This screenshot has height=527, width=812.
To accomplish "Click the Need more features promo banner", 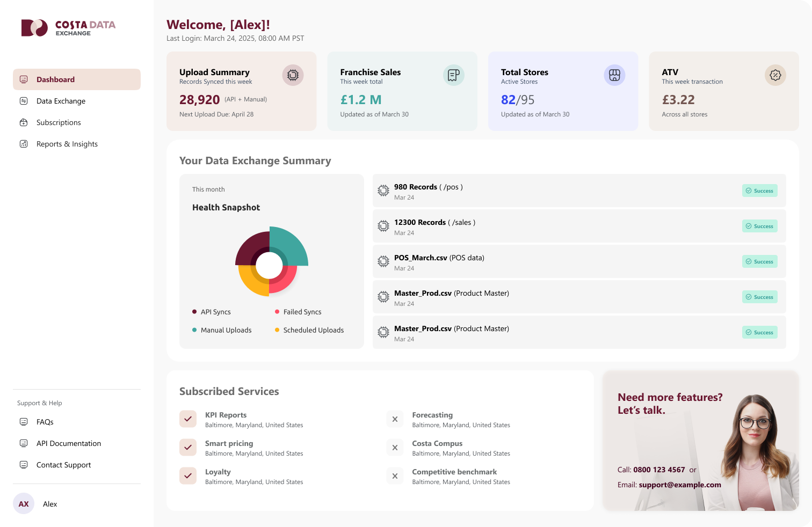I will 701,441.
